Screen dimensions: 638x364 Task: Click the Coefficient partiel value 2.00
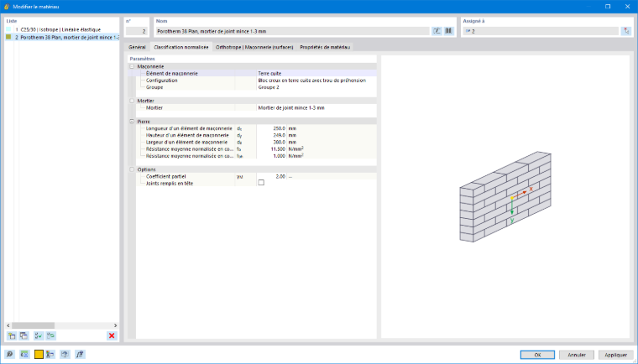[272, 176]
